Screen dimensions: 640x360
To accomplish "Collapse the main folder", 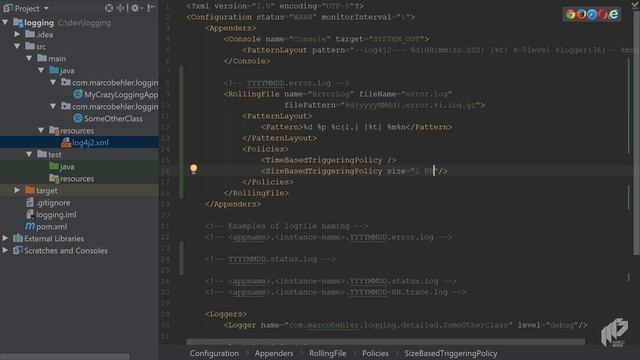I will [29, 58].
